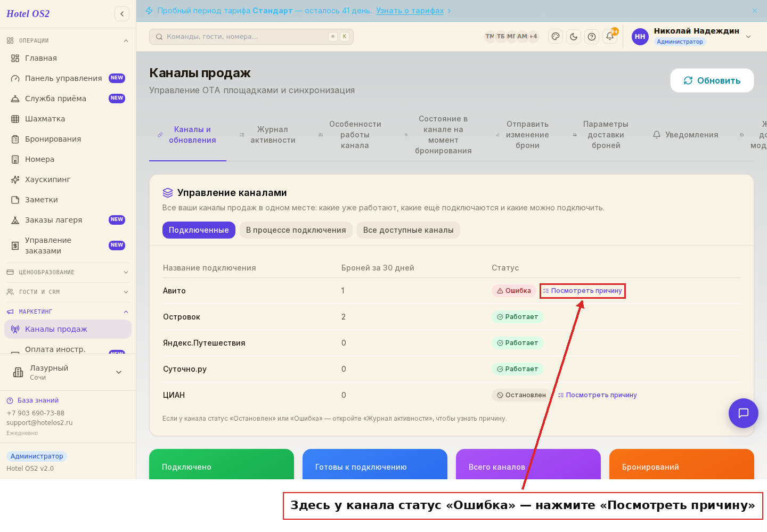The width and height of the screenshot is (767, 532).
Task: Switch to the Уведомления tab
Action: (686, 135)
